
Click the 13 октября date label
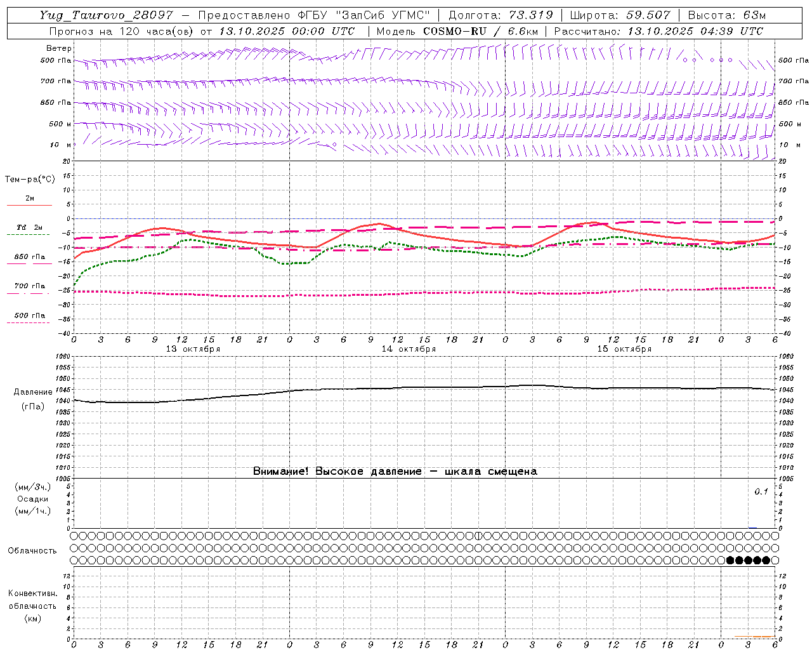pyautogui.click(x=193, y=349)
